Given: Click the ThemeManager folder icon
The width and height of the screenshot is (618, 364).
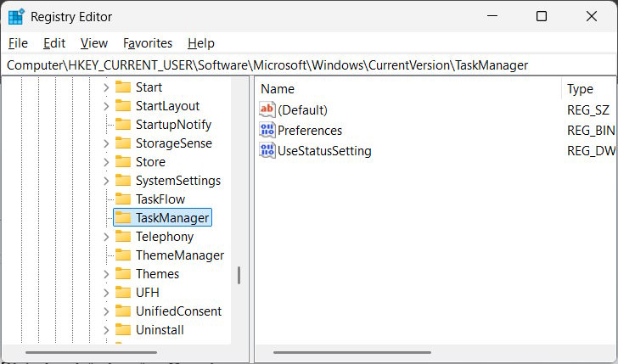Looking at the screenshot, I should coord(123,255).
